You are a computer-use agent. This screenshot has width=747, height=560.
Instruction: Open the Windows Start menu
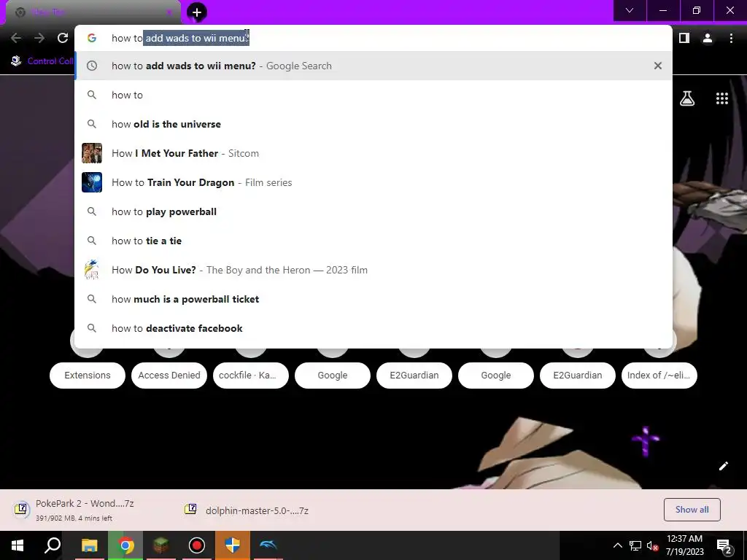coord(18,545)
